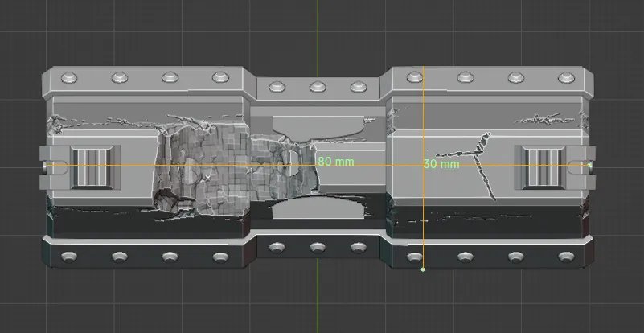Viewport: 644px width, 333px height.
Task: Select the 30 mm measurement label
Action: (441, 164)
